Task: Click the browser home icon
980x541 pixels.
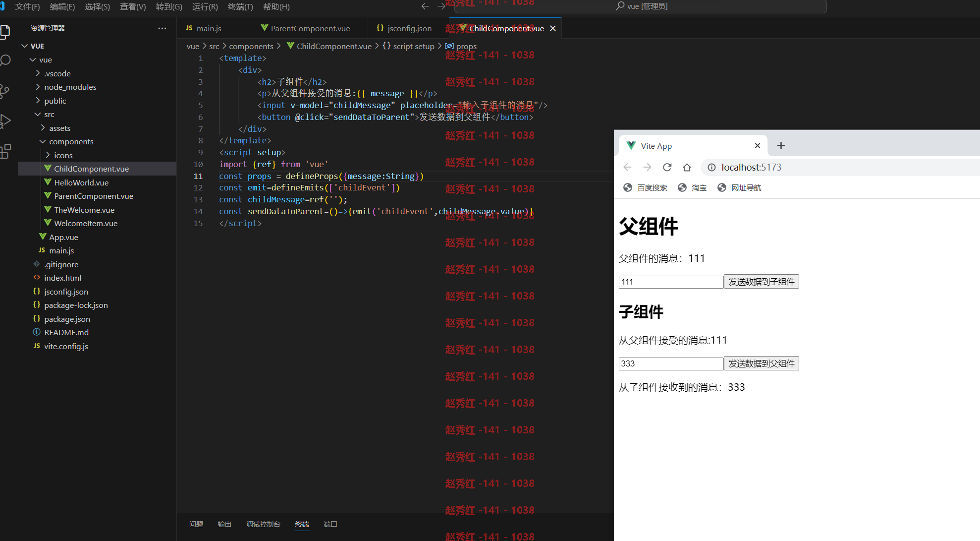Action: [x=687, y=167]
